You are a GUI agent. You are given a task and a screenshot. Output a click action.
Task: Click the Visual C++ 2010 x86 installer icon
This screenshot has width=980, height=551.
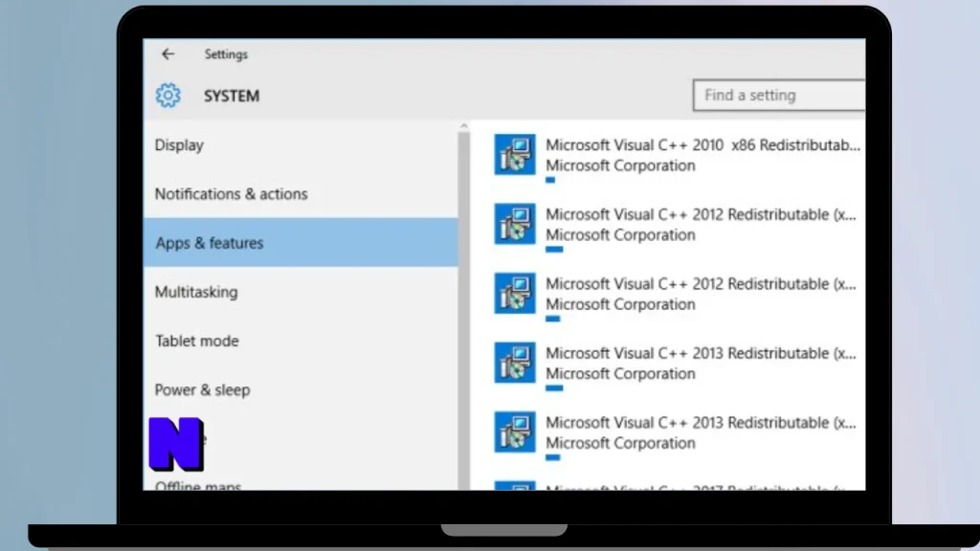515,154
